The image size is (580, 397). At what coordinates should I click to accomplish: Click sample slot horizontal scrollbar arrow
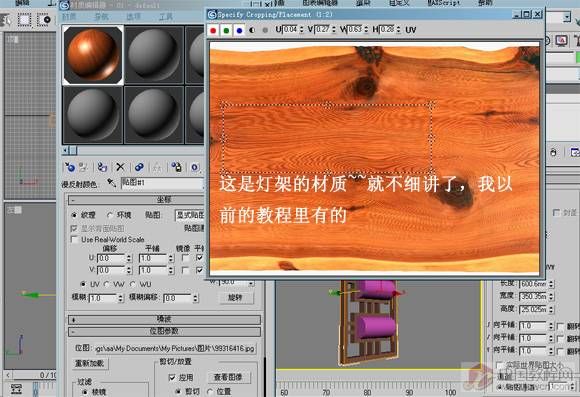point(65,150)
